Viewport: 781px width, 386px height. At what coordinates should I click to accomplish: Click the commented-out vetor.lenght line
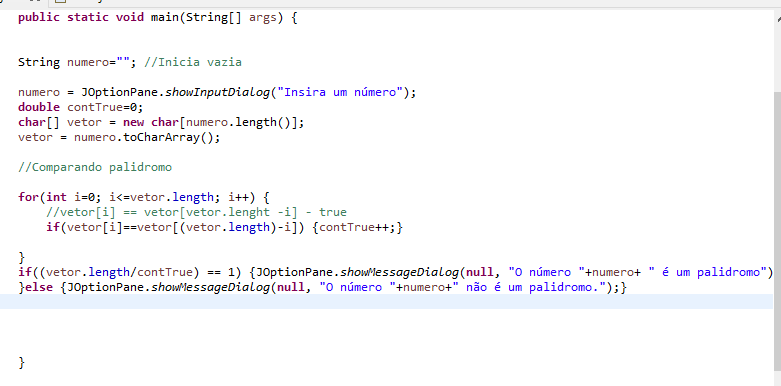196,212
